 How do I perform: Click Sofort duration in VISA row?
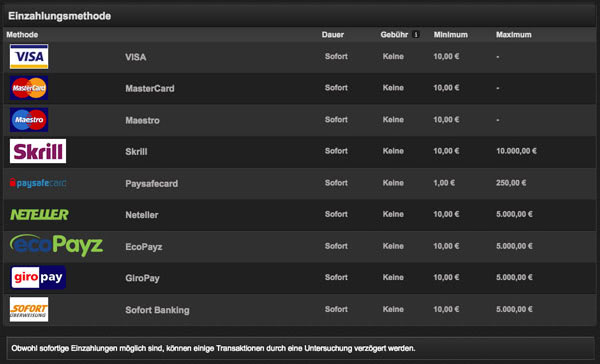(x=336, y=56)
